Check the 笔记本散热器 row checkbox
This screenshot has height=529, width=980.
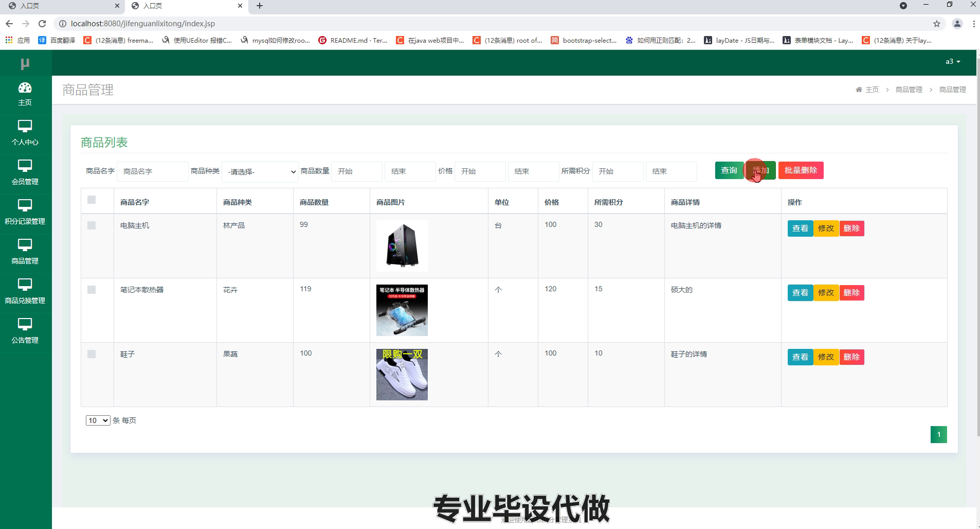point(92,290)
